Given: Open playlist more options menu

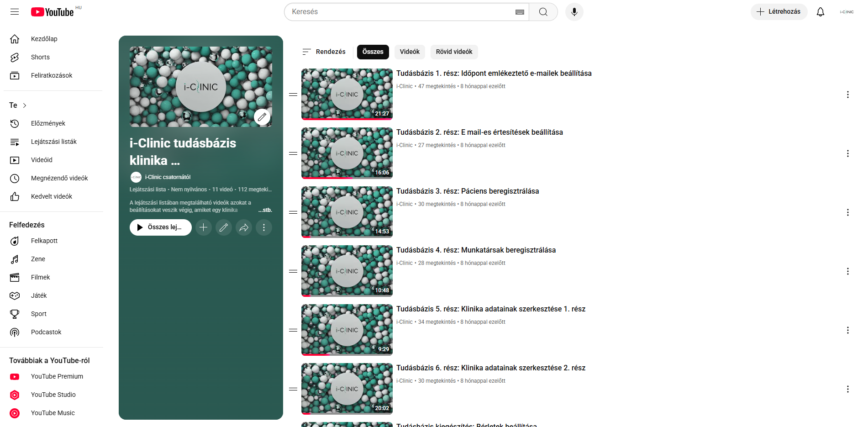Looking at the screenshot, I should [264, 227].
